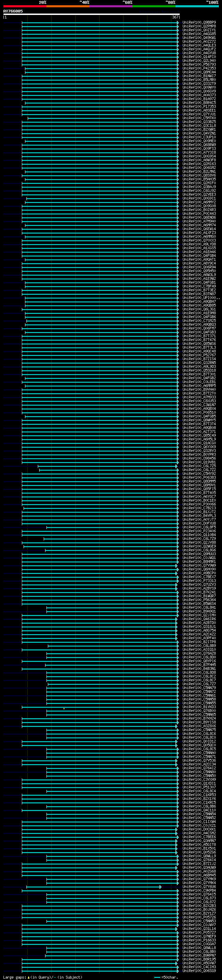Select the UniRef100_P30066 label
The height and width of the screenshot is (980, 222).
pos(199,504)
